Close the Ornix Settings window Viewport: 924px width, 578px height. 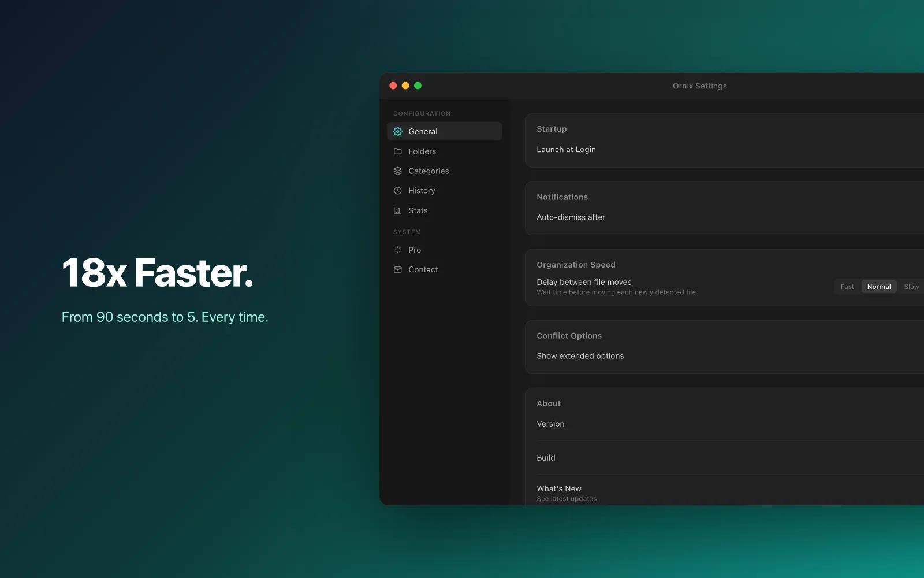pyautogui.click(x=393, y=86)
